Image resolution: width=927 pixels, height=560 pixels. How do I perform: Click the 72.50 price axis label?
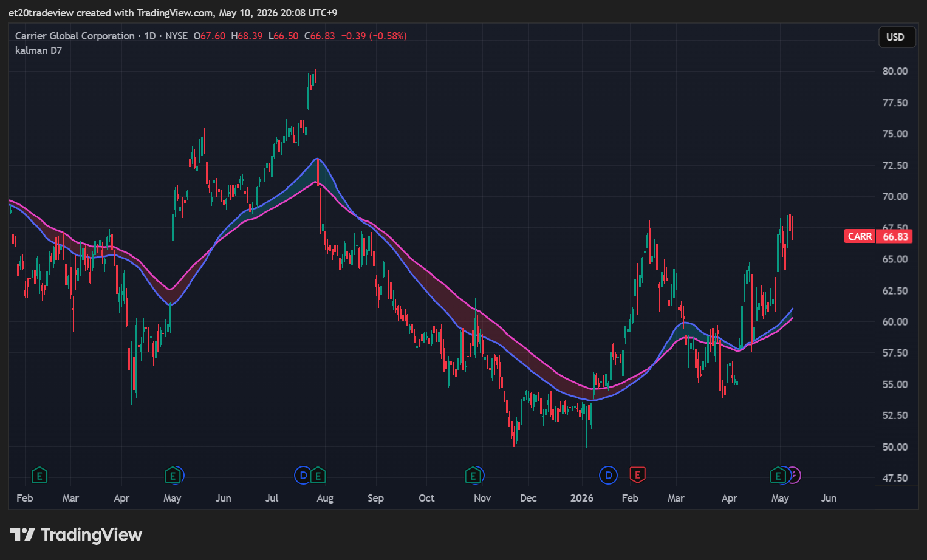click(895, 165)
